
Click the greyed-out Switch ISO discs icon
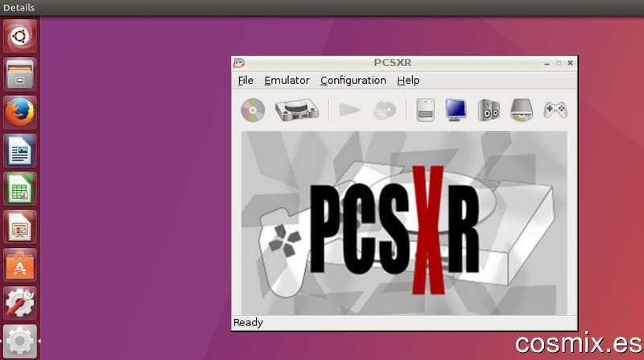pos(385,110)
